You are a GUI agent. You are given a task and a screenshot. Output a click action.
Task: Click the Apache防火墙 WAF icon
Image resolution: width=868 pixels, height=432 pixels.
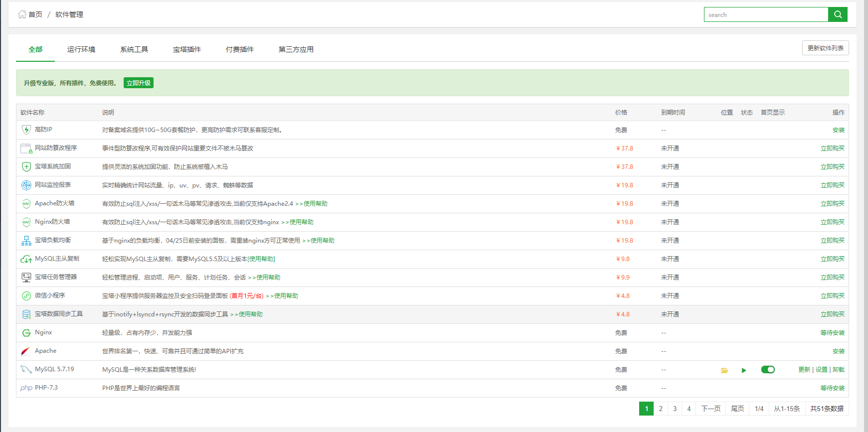26,203
